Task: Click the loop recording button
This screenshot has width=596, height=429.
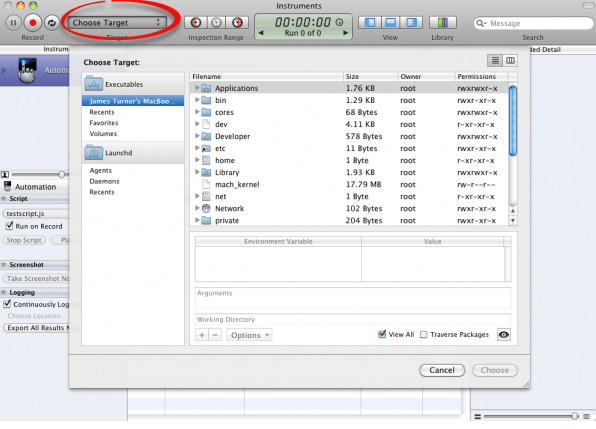Action: point(52,23)
